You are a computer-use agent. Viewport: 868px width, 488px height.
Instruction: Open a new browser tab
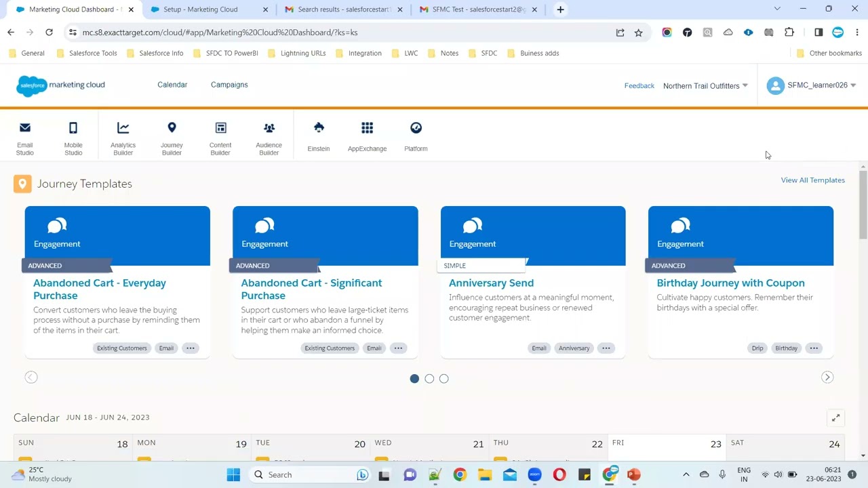click(560, 9)
